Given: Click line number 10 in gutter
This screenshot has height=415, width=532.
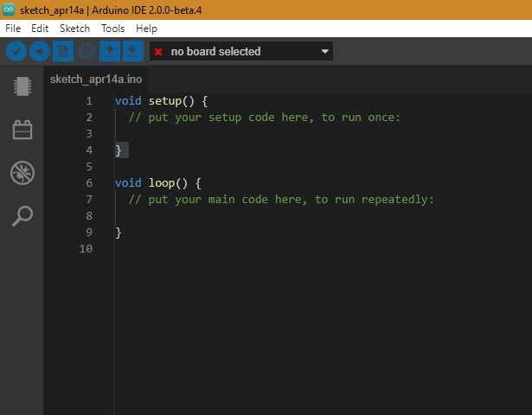Looking at the screenshot, I should (x=86, y=248).
